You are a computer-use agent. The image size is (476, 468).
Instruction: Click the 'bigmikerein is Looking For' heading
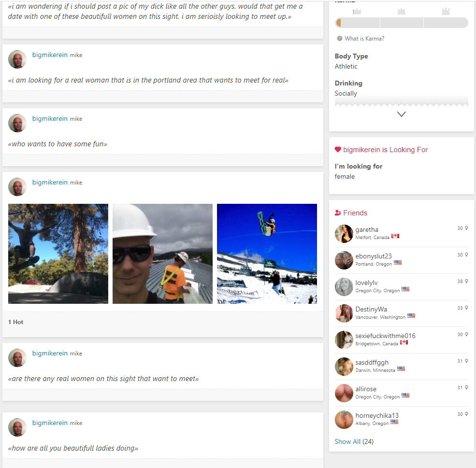click(x=385, y=150)
